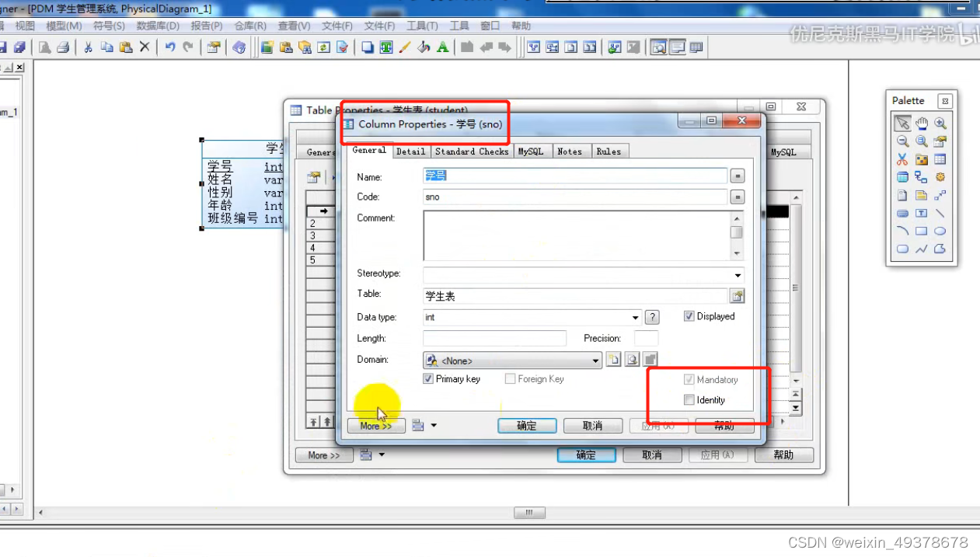Click 确定 in Column Properties dialog
This screenshot has width=980, height=557.
click(x=527, y=426)
